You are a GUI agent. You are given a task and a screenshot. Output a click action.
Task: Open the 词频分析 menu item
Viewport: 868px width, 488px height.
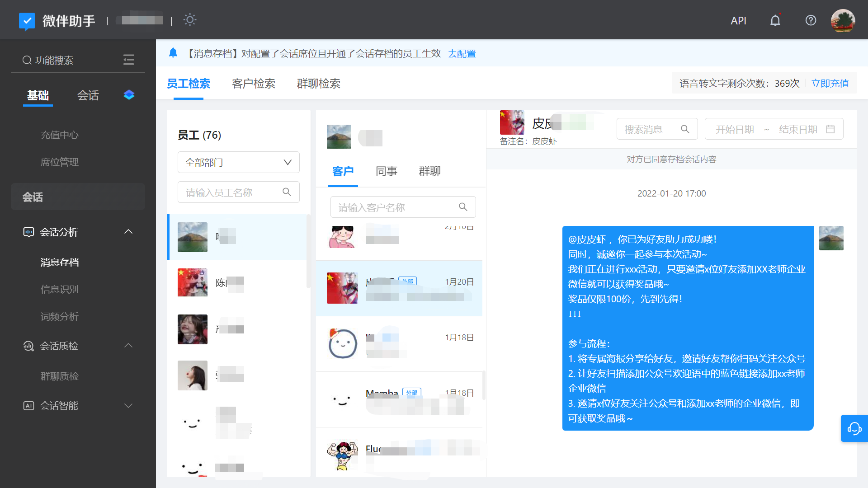coord(59,316)
